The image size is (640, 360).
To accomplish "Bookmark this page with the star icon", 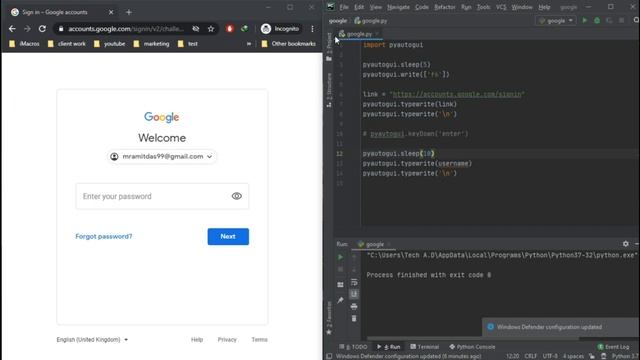I will pyautogui.click(x=211, y=29).
